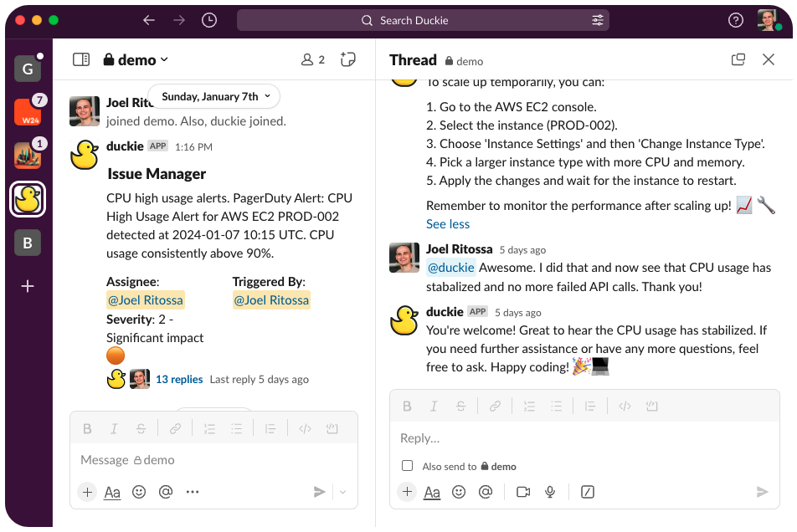
Task: Open Sunday, January 7th date dropdown
Action: (x=214, y=96)
